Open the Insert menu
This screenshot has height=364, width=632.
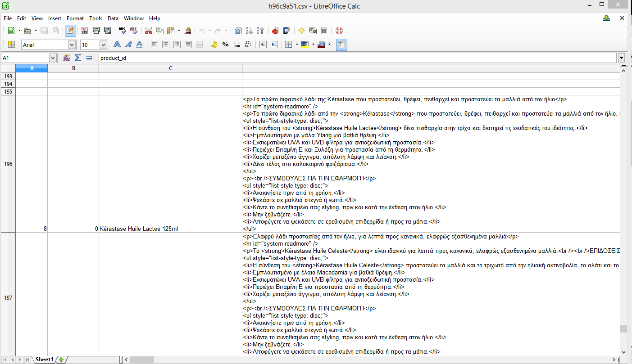coord(55,18)
